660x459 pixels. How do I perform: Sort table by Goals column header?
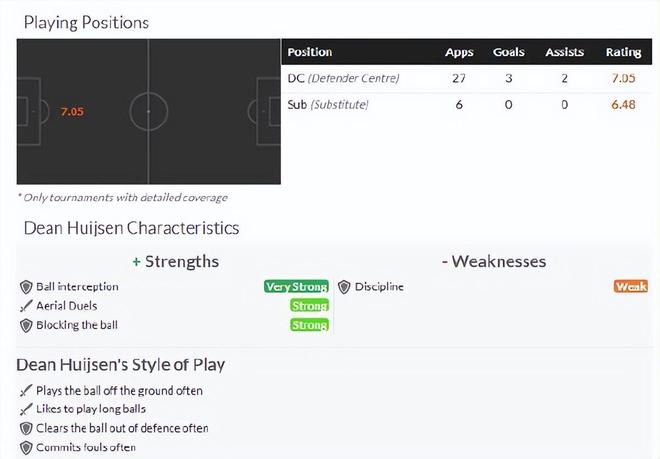pos(509,52)
